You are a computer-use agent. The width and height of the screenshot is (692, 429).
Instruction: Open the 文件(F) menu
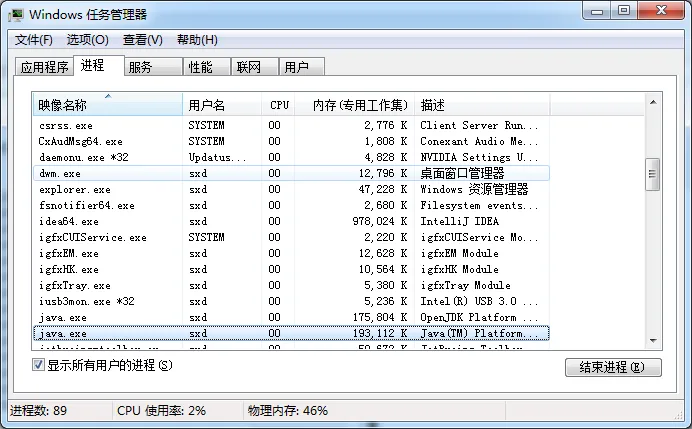34,40
